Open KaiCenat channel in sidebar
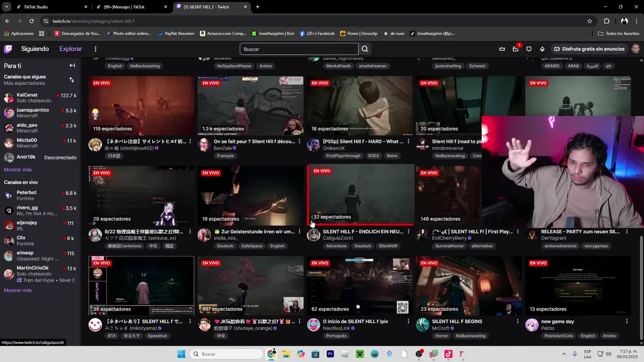The width and height of the screenshot is (644, 362). (x=40, y=98)
